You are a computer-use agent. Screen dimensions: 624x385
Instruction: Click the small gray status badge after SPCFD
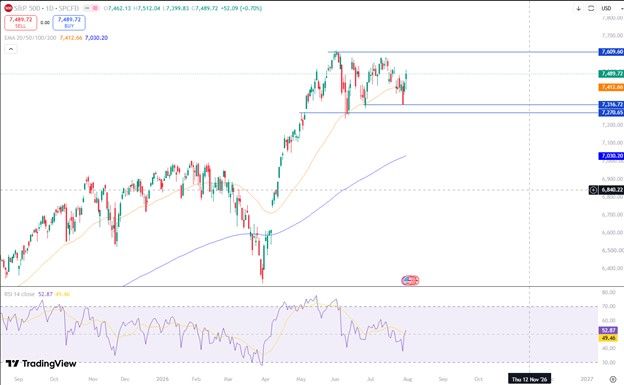click(x=86, y=8)
